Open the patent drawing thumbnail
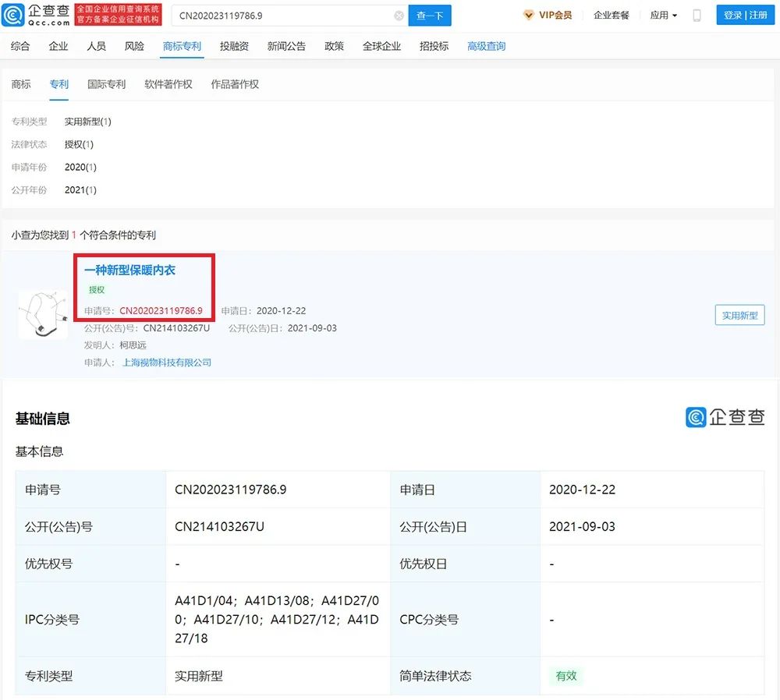 [43, 315]
